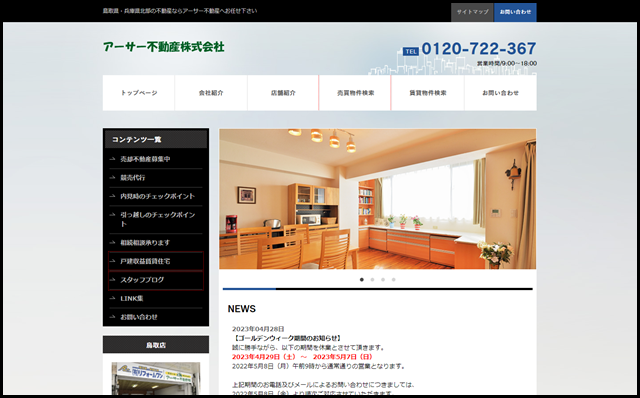Viewport: 640px width, 398px height.
Task: Go to トップページ in main navigation
Action: point(139,93)
